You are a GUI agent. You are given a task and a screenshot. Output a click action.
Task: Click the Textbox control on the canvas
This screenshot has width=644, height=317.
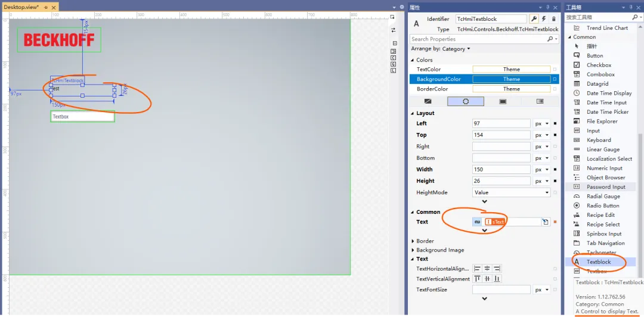82,117
